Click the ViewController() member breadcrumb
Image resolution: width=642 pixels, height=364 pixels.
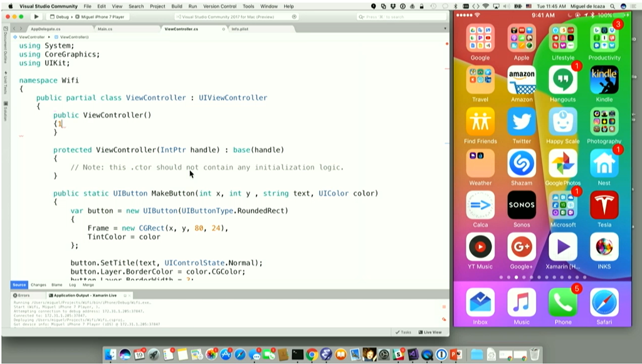[x=71, y=37]
